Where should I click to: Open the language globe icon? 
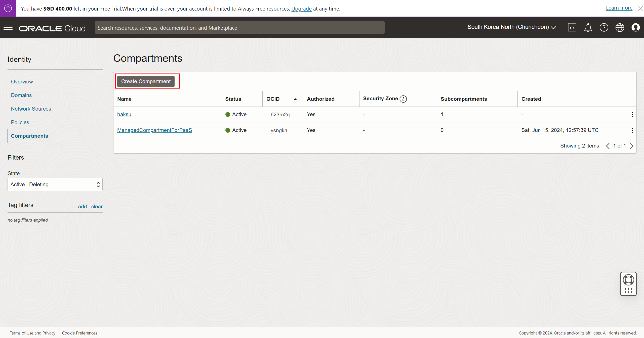click(x=620, y=27)
